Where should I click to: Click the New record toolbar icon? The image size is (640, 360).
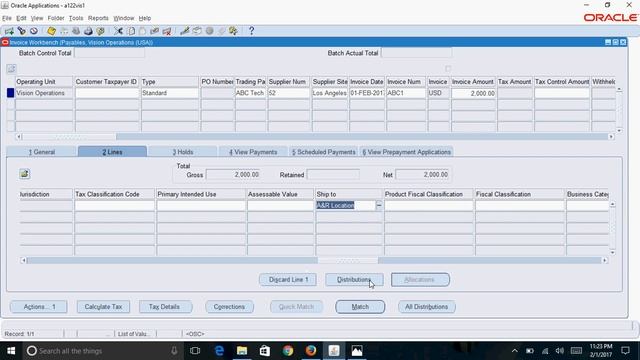(9, 31)
